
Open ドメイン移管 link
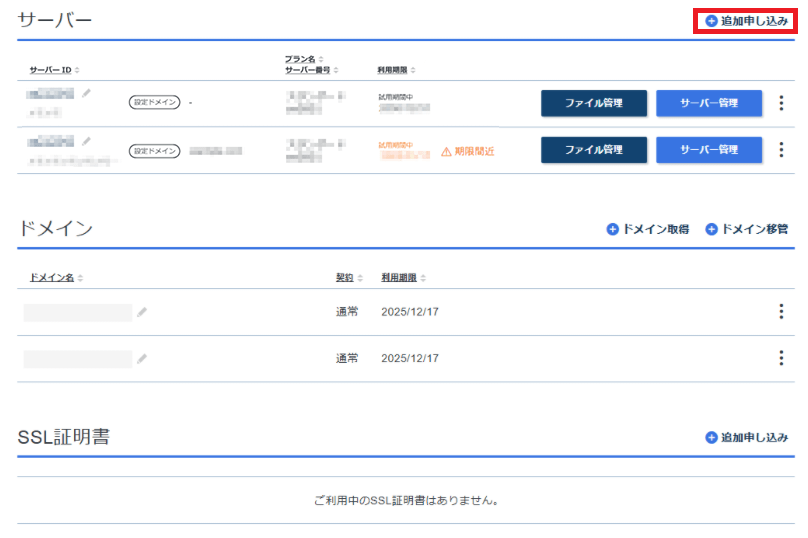tap(747, 229)
